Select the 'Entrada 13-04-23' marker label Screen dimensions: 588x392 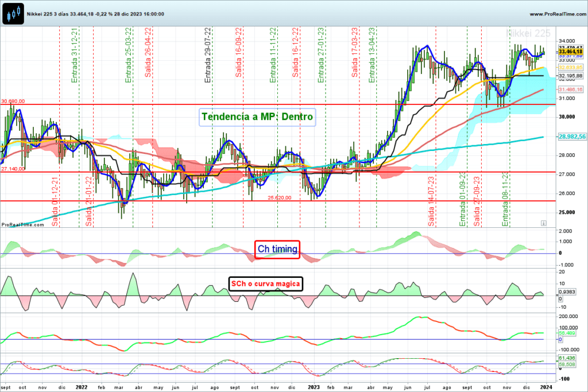coord(372,55)
